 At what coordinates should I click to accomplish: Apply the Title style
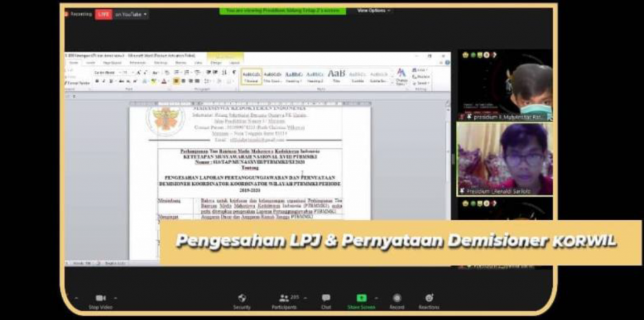(x=336, y=77)
